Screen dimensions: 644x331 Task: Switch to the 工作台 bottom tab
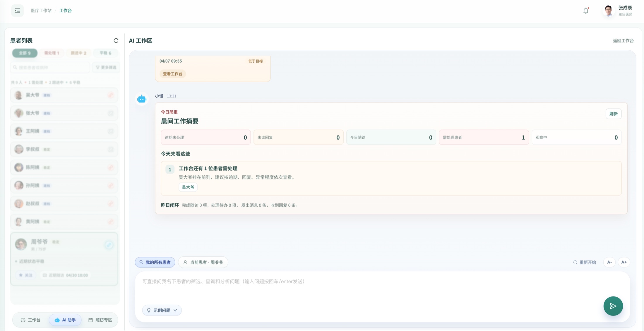(x=30, y=320)
